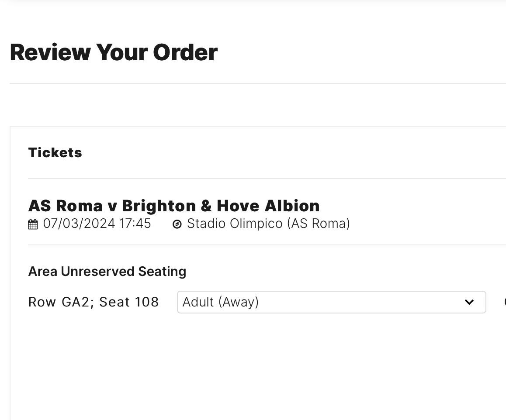This screenshot has height=420, width=506.
Task: Click the AS Roma home team name
Action: (x=66, y=206)
